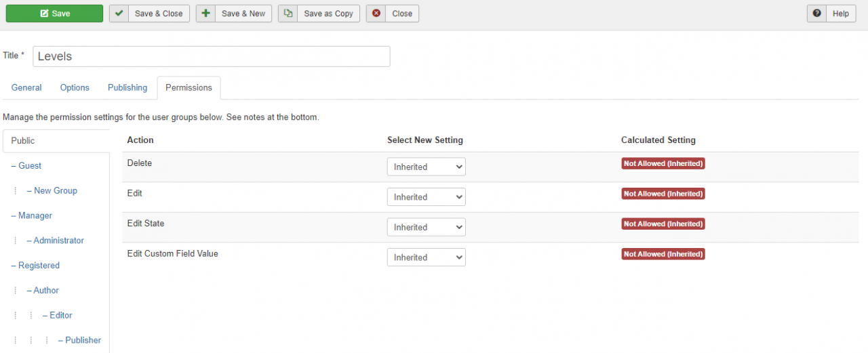
Task: Click the Title input field
Action: (211, 56)
